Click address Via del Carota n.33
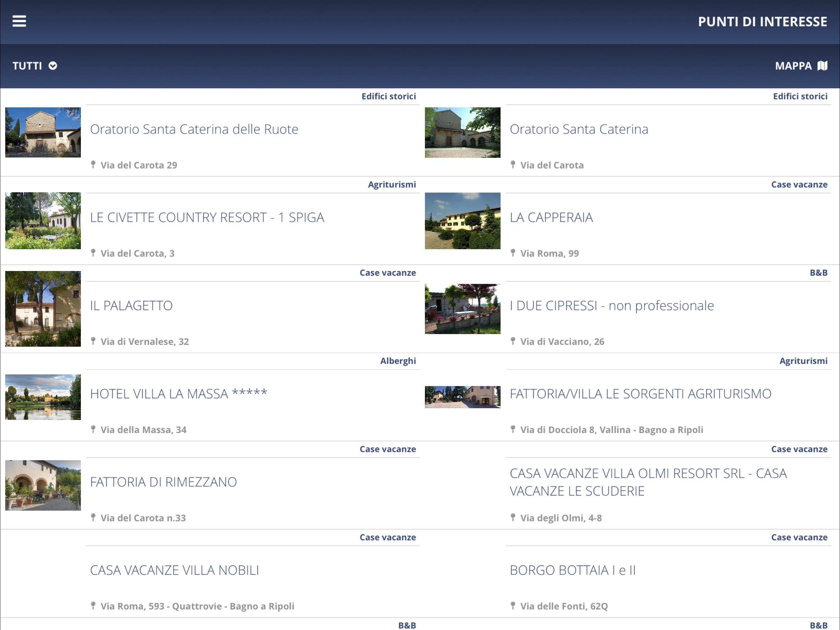The width and height of the screenshot is (840, 630). point(143,518)
